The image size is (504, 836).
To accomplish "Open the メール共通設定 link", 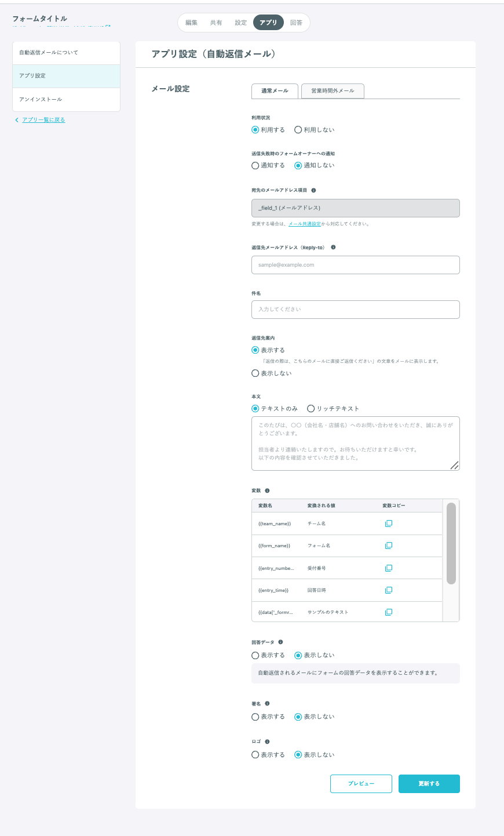I will (x=305, y=224).
